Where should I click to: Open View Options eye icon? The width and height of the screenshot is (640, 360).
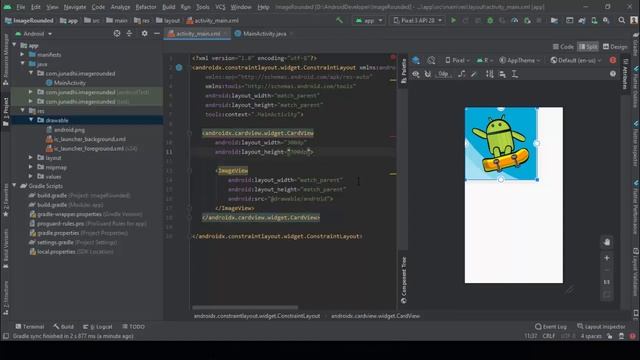416,74
